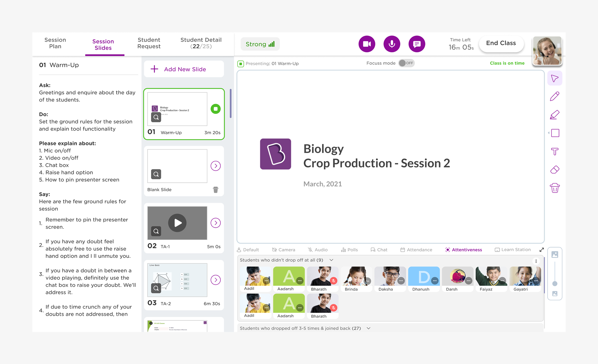Open the Polls tab
The width and height of the screenshot is (598, 364).
click(x=349, y=250)
